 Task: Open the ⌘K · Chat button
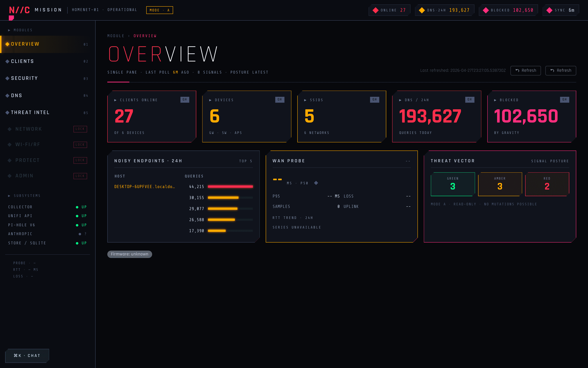point(27,356)
